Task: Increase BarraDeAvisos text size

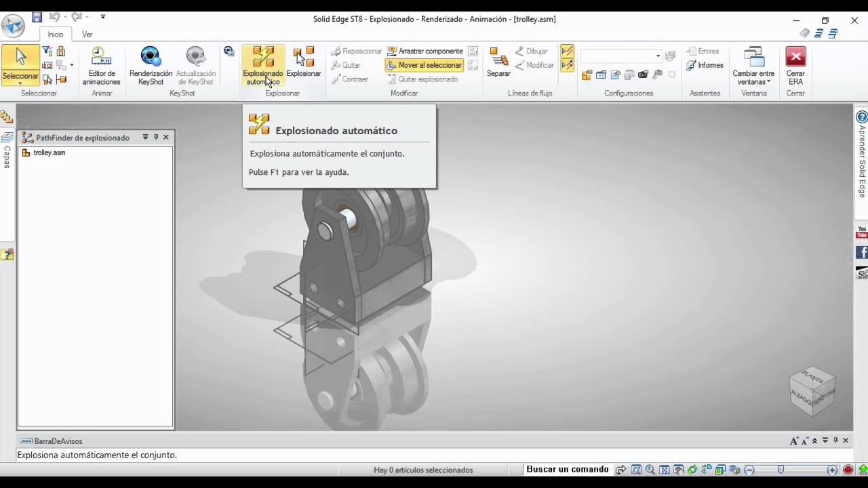Action: click(794, 441)
